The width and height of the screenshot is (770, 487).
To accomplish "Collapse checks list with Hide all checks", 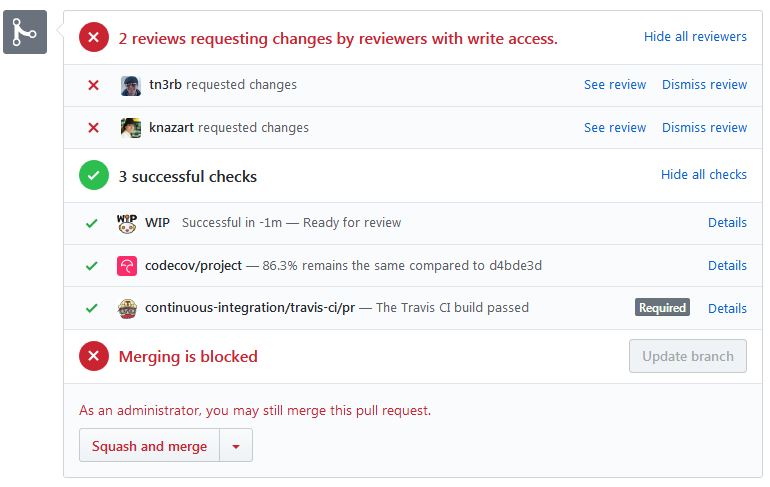I will point(704,175).
